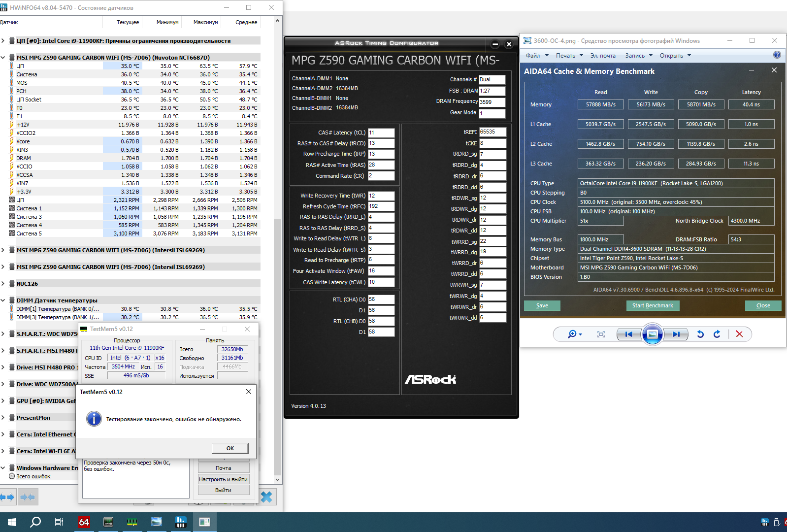Viewport: 787px width, 532px height.
Task: Open taskbar search
Action: (35, 522)
